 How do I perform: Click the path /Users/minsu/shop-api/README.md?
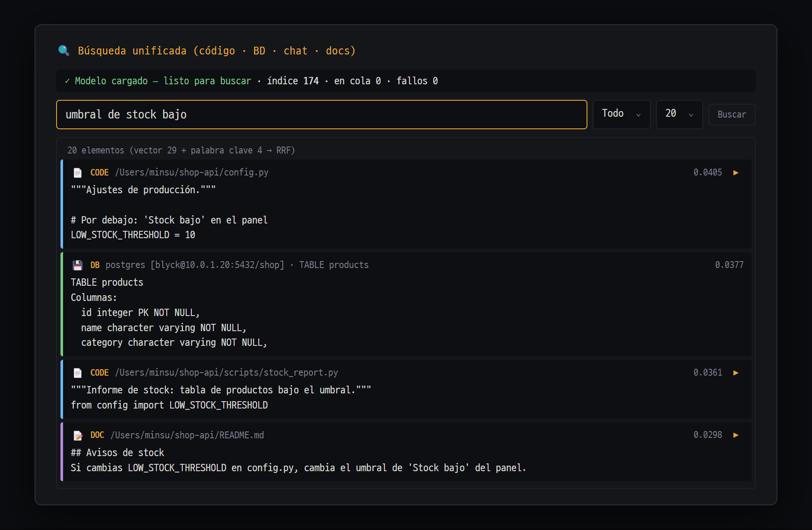point(187,435)
